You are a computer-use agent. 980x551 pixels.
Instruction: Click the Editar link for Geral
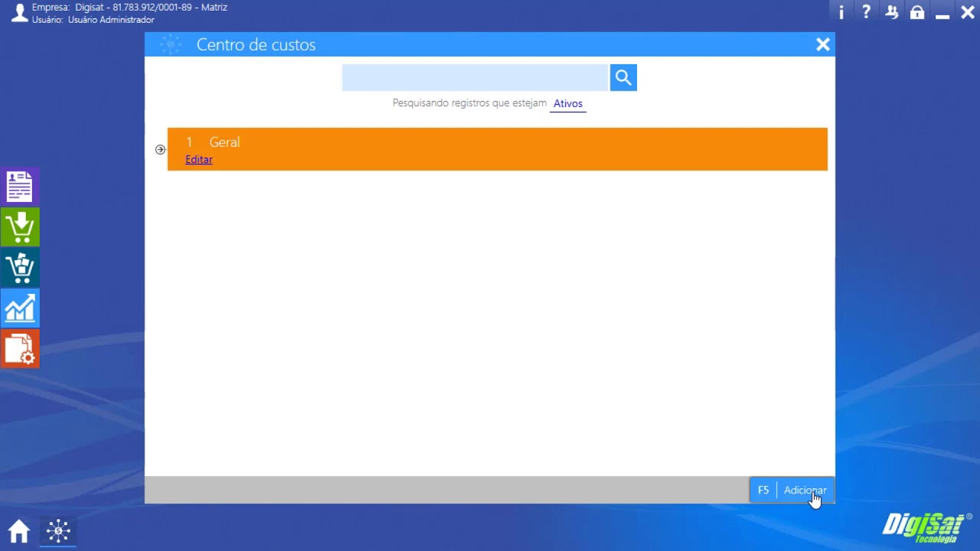click(199, 159)
